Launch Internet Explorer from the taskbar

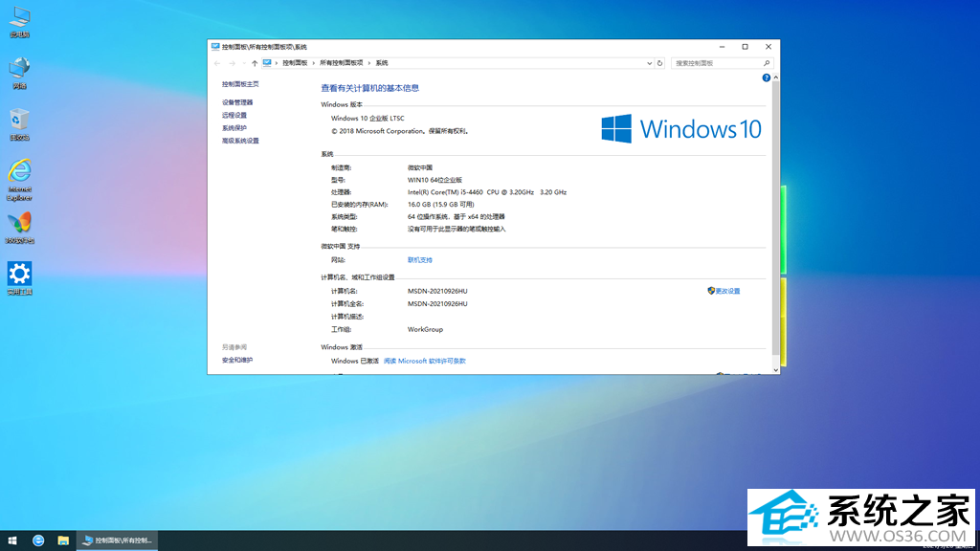click(38, 540)
